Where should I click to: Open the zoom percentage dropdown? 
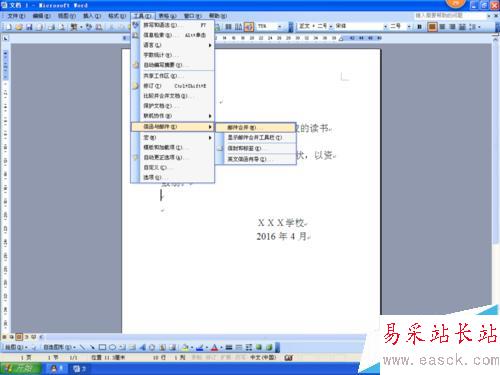click(x=280, y=26)
